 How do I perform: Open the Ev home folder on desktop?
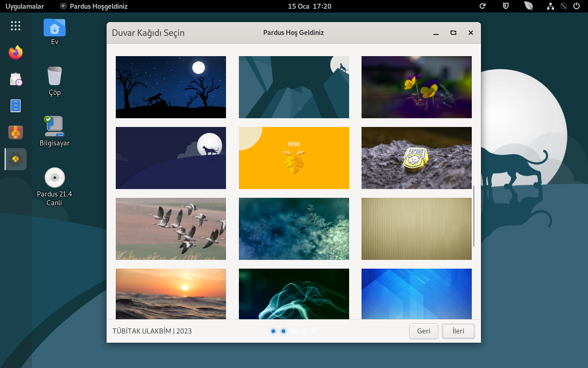[x=55, y=32]
